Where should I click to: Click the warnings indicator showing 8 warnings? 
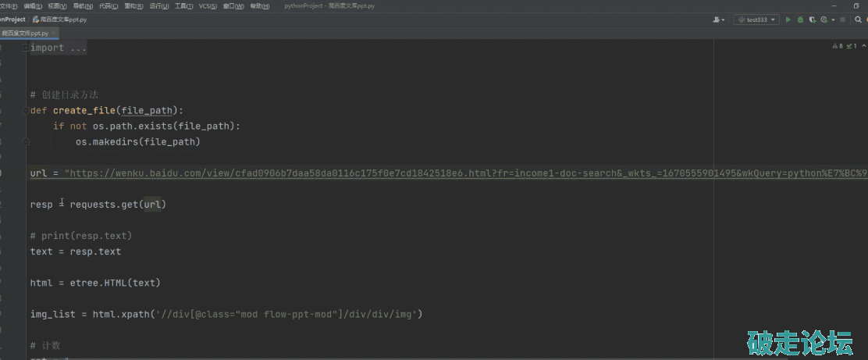tap(838, 47)
